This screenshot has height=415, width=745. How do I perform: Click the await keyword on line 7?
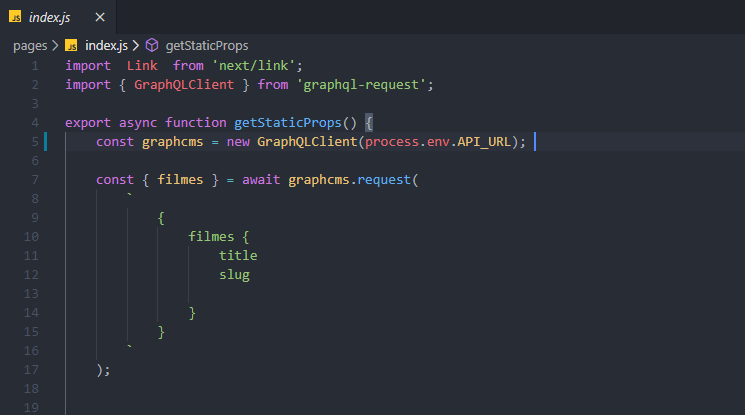[261, 180]
